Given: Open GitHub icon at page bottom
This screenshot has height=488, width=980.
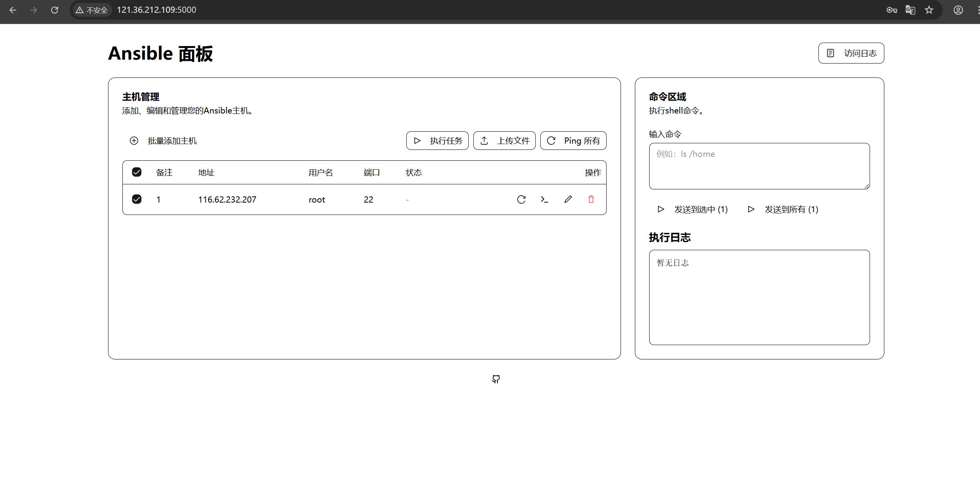Looking at the screenshot, I should click(x=496, y=379).
